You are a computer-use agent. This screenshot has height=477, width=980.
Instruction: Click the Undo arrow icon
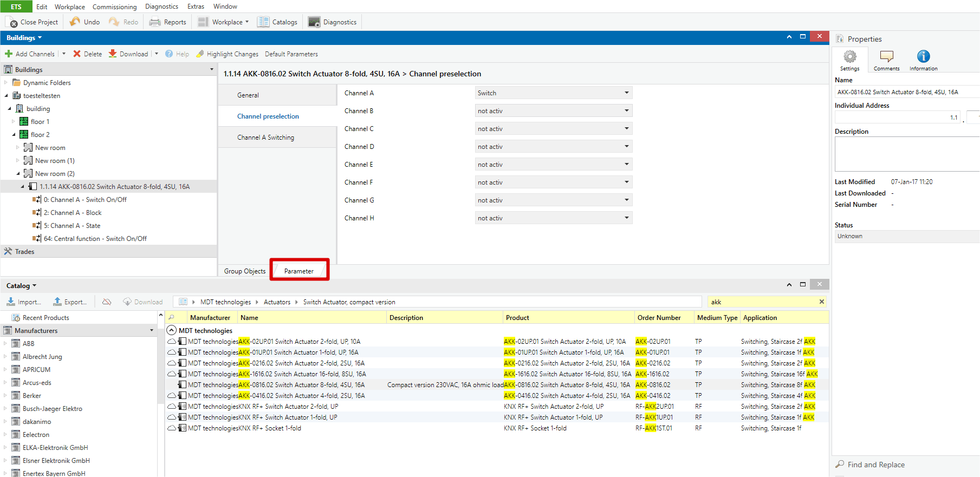(x=75, y=22)
